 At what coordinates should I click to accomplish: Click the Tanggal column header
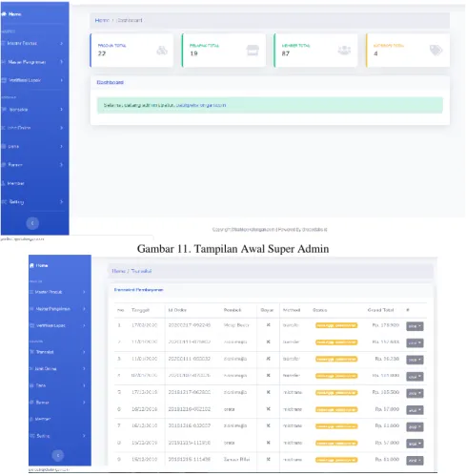click(x=140, y=310)
